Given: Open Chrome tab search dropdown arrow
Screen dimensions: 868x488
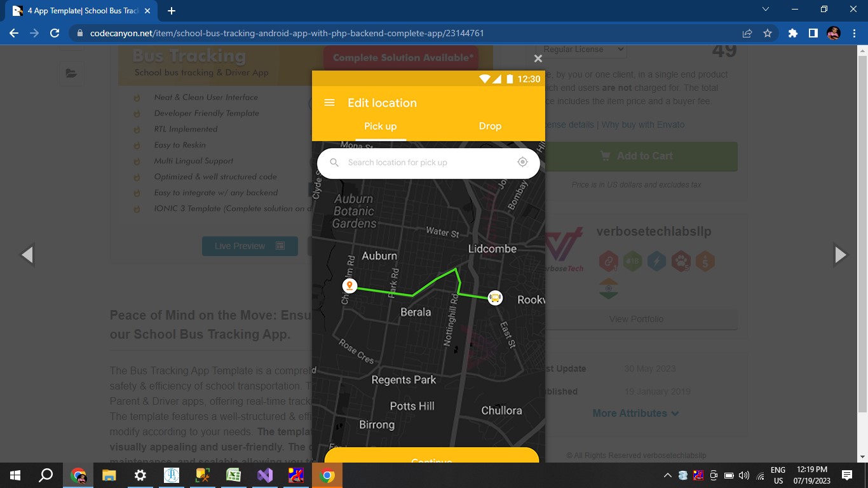Looking at the screenshot, I should click(x=765, y=10).
